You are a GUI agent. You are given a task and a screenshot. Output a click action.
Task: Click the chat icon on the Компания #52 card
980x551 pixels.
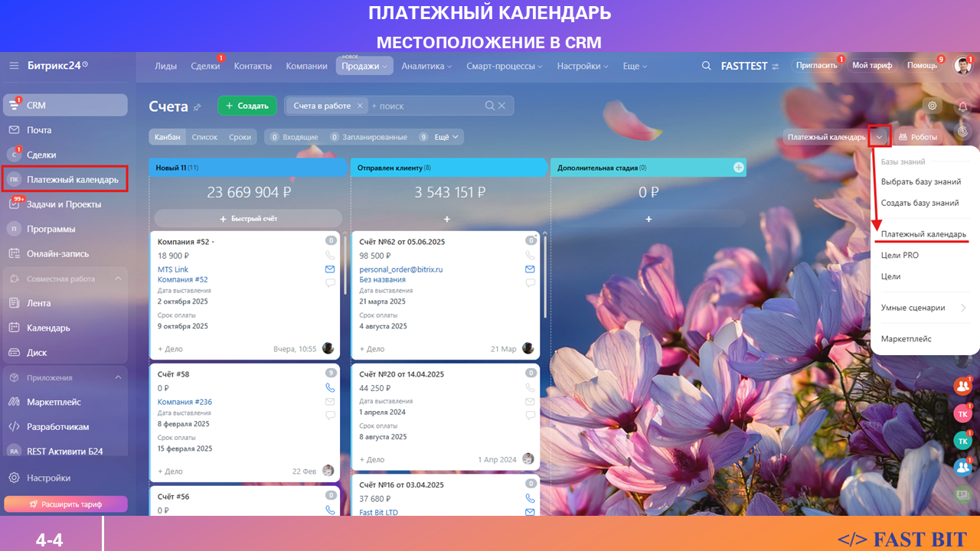(330, 283)
